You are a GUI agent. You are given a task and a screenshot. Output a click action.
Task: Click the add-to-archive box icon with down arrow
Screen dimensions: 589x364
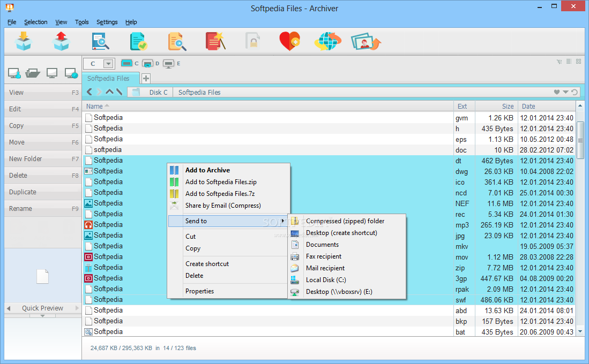pos(23,41)
